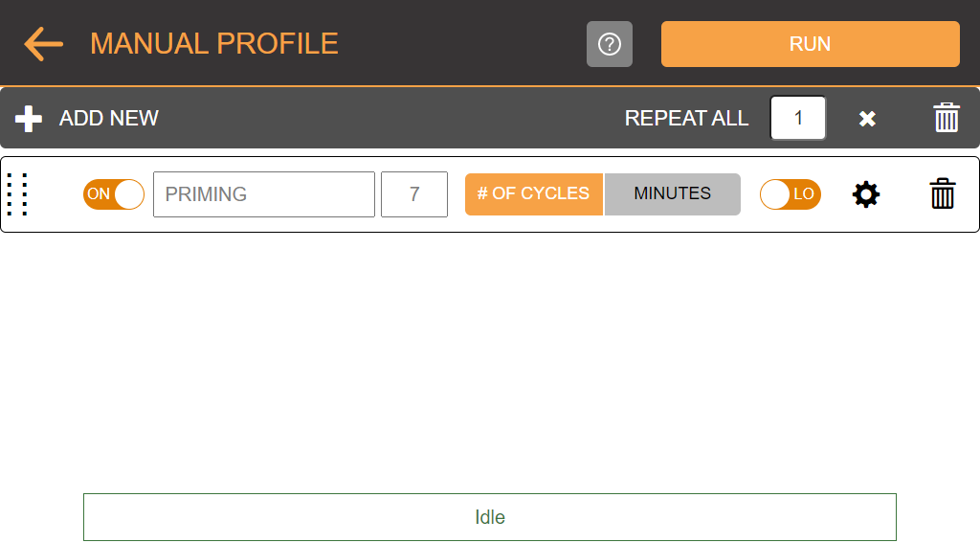
Task: Choose the # OF CYCLES option
Action: [x=534, y=193]
